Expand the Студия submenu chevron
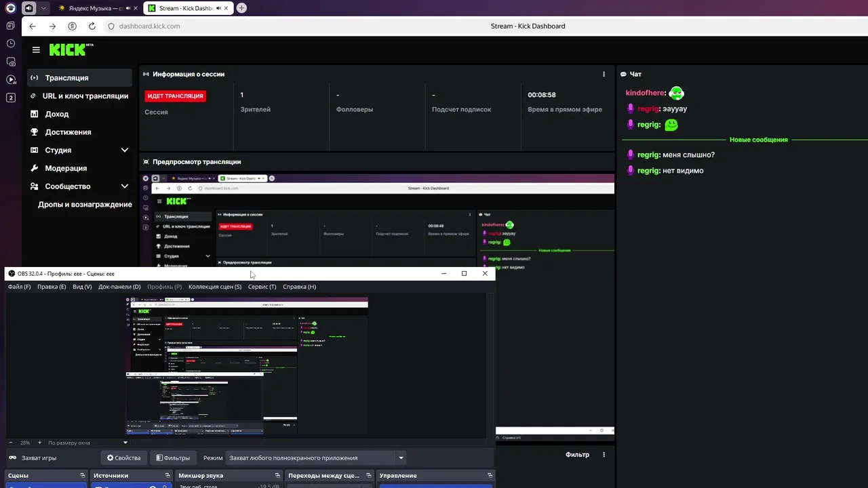 coord(125,150)
